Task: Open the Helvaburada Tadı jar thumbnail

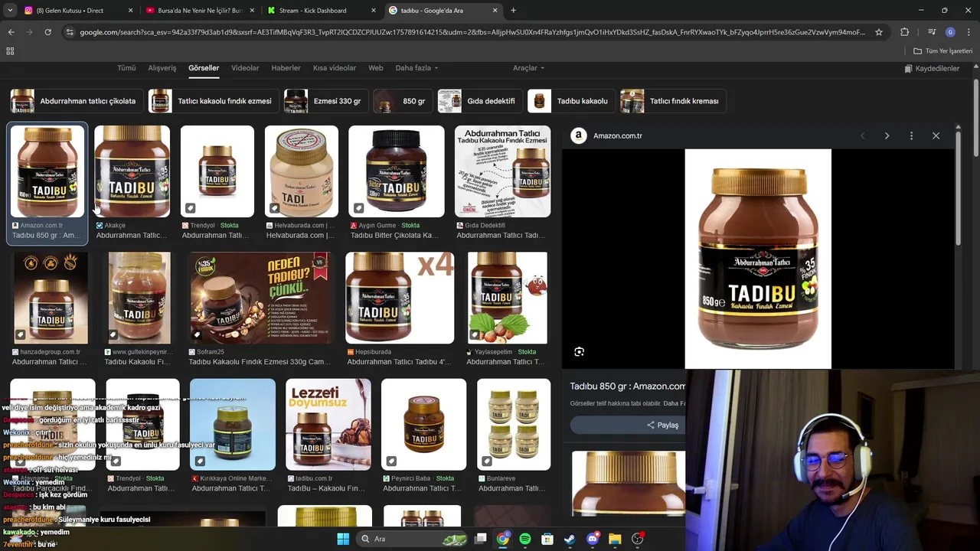Action: click(x=302, y=171)
